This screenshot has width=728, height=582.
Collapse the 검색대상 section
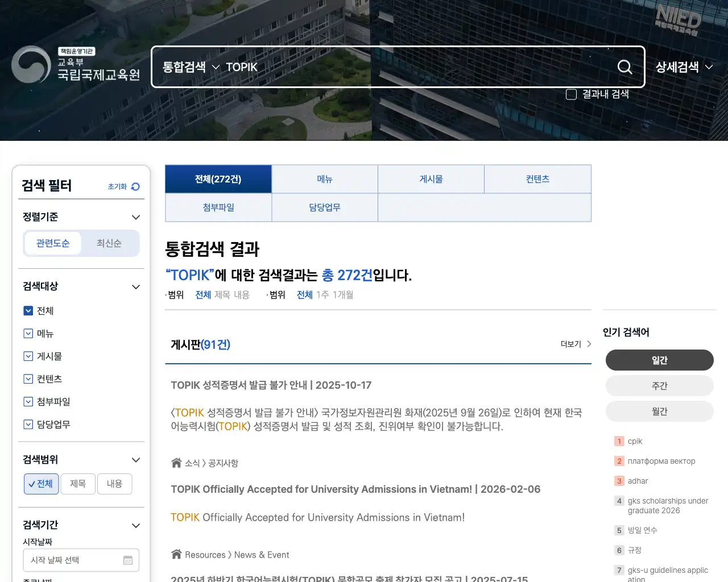[x=136, y=286]
